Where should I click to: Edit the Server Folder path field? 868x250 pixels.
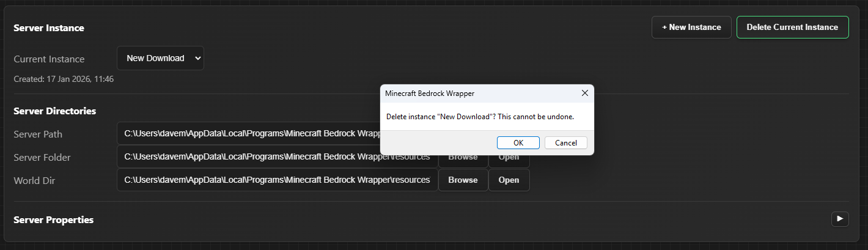click(277, 156)
